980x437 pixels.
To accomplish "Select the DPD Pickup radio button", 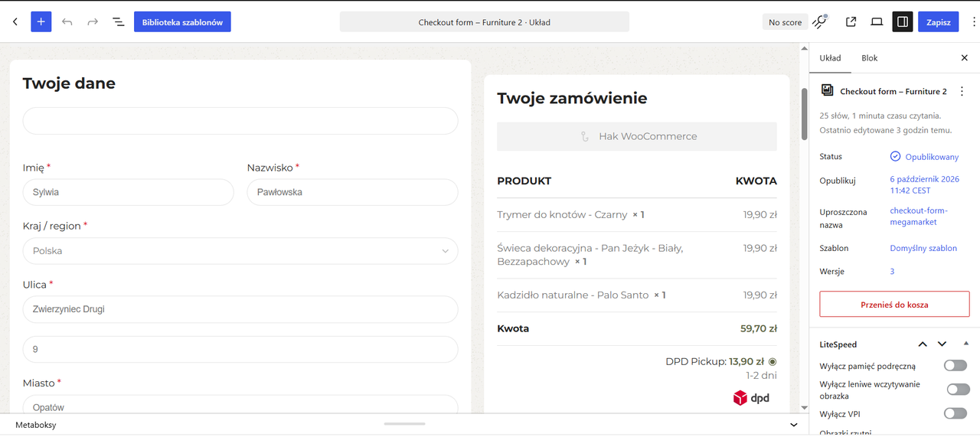I will point(773,361).
